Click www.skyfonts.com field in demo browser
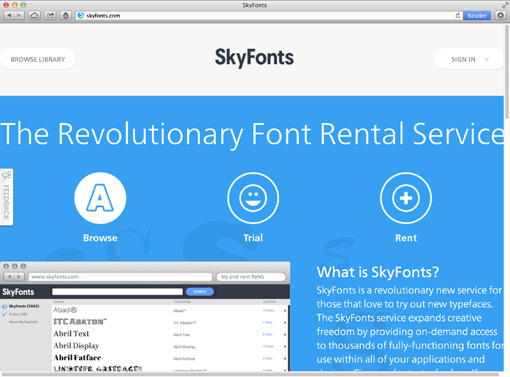 (120, 277)
